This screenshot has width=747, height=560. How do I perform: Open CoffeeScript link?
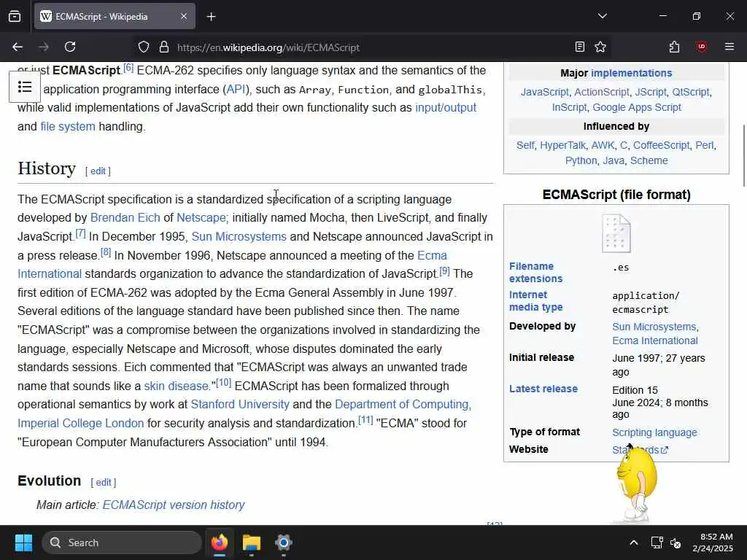(661, 145)
